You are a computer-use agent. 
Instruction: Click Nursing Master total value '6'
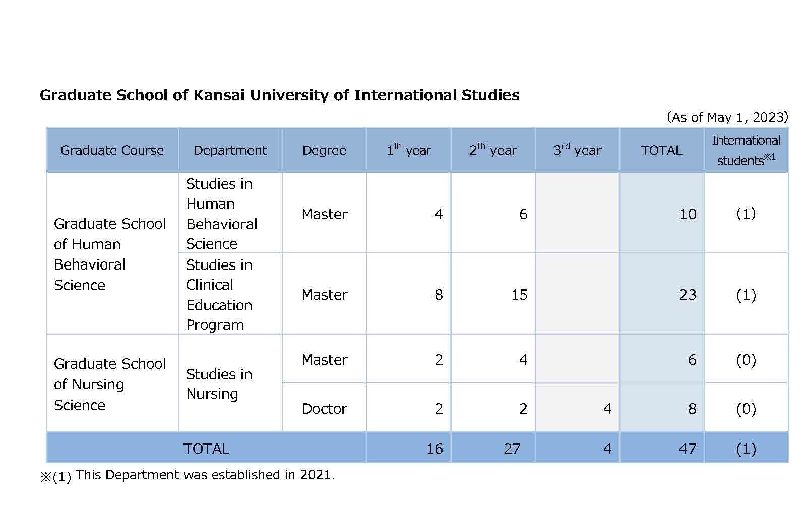click(x=662, y=359)
